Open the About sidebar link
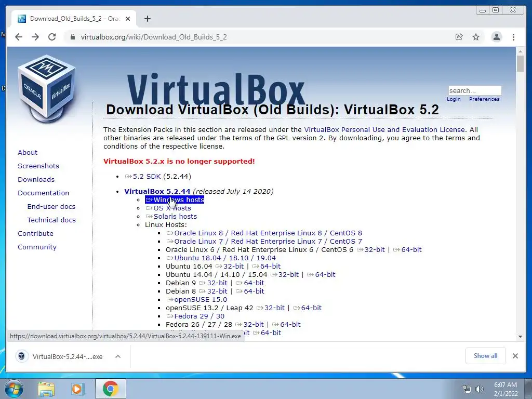The width and height of the screenshot is (532, 399). pos(28,152)
